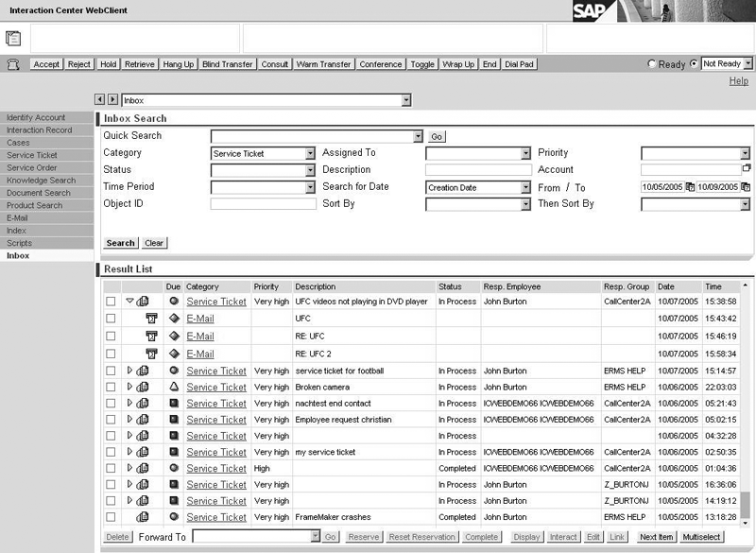The height and width of the screenshot is (553, 756).
Task: Click the back navigation arrow beside Inbox
Action: click(x=100, y=99)
